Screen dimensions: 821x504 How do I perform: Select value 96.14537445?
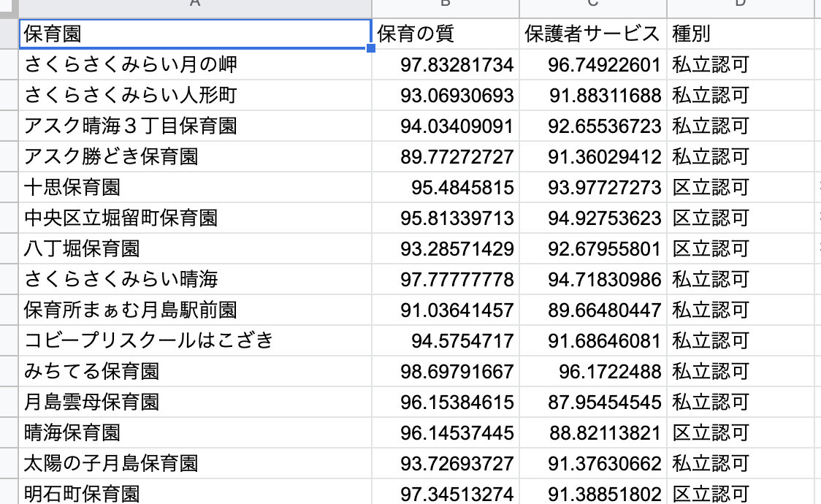pyautogui.click(x=446, y=433)
